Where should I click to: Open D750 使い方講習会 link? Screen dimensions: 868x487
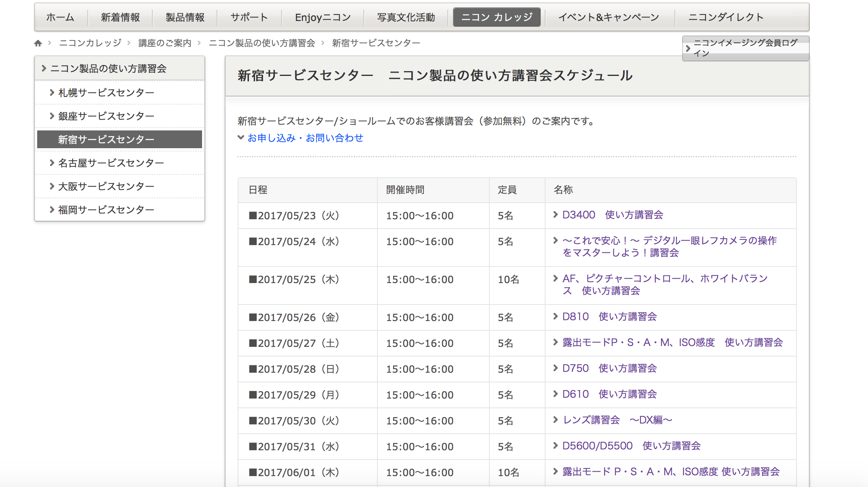609,368
